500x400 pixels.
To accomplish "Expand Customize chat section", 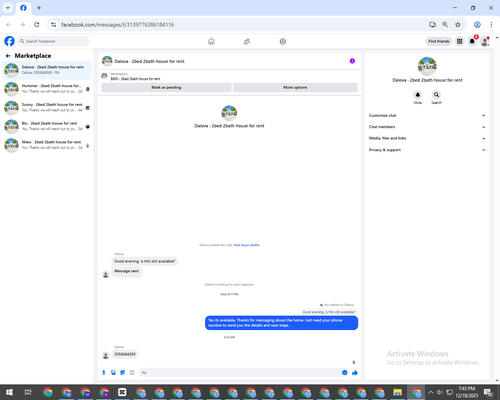I will point(427,116).
